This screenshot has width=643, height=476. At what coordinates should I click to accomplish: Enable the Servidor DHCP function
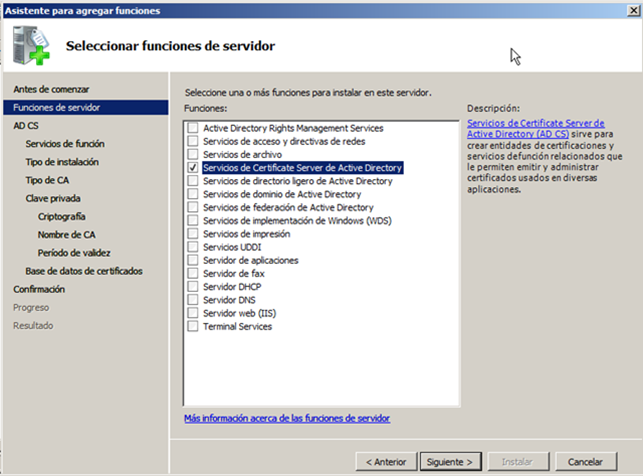(193, 287)
